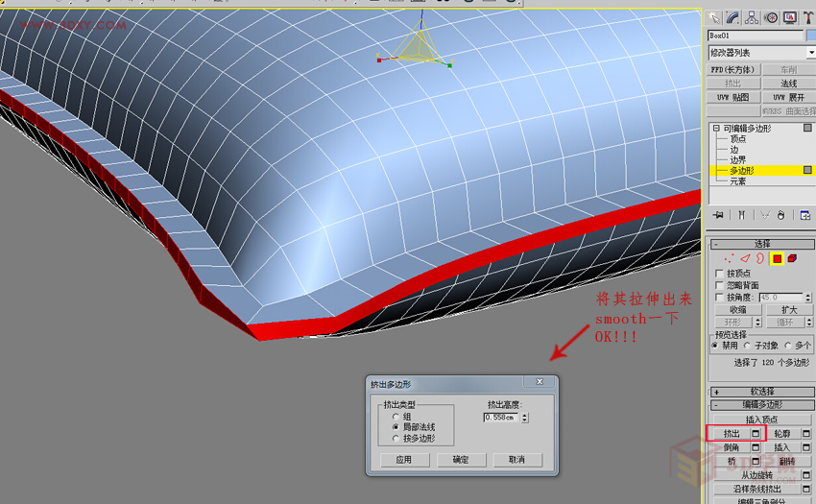The width and height of the screenshot is (816, 504).
Task: Adjust 挤出高度 spinner arrows
Action: tap(524, 418)
